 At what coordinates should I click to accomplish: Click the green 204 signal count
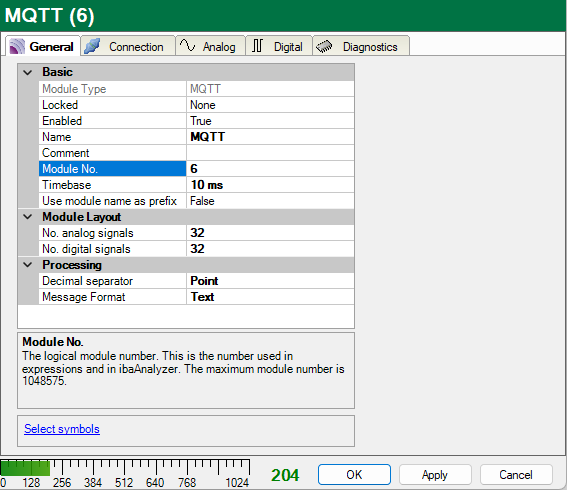pyautogui.click(x=285, y=475)
